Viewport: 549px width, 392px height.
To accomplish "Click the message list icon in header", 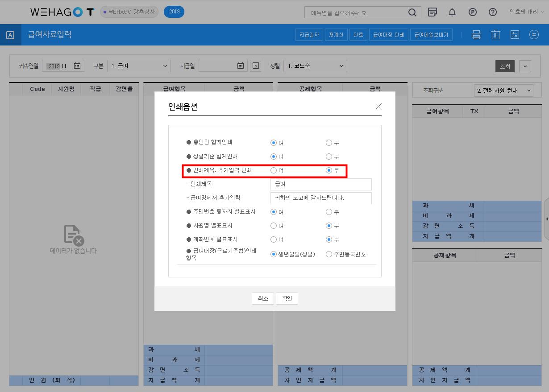I will pyautogui.click(x=432, y=12).
